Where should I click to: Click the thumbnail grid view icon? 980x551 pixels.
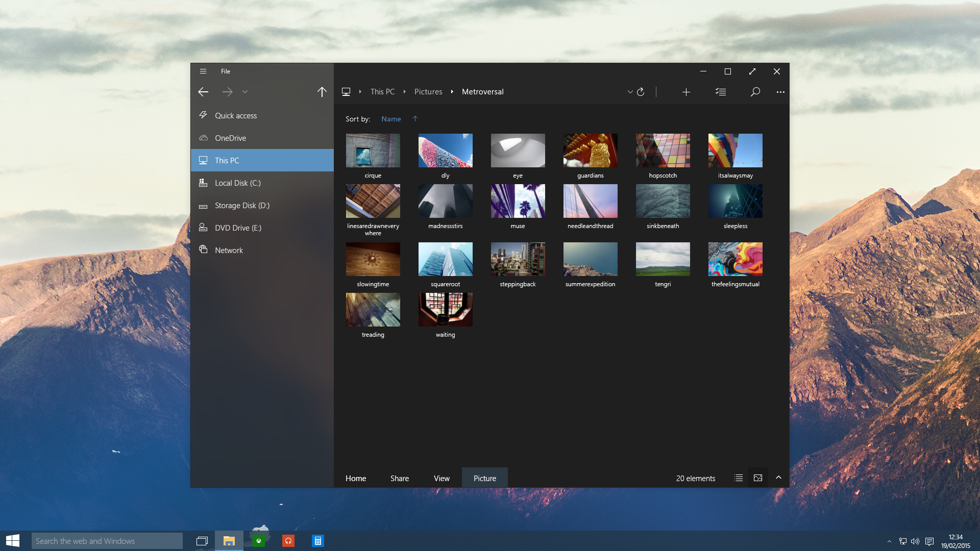pyautogui.click(x=758, y=478)
